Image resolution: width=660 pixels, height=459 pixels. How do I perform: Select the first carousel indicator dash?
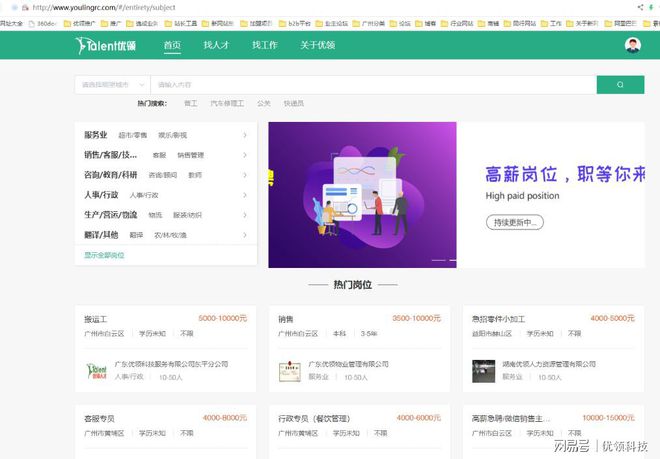pos(439,261)
